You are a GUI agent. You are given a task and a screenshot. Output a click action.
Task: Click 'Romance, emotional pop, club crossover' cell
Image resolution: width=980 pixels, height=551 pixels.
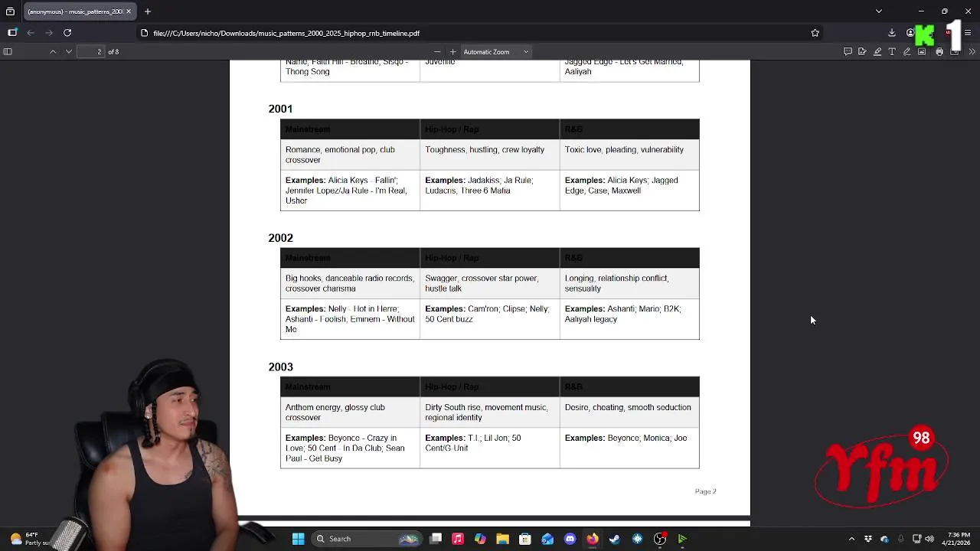350,155
